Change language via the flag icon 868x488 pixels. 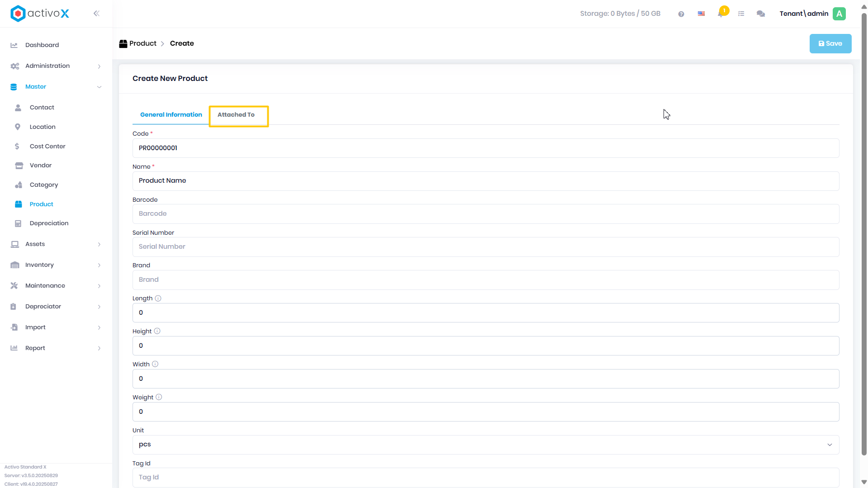click(x=701, y=14)
